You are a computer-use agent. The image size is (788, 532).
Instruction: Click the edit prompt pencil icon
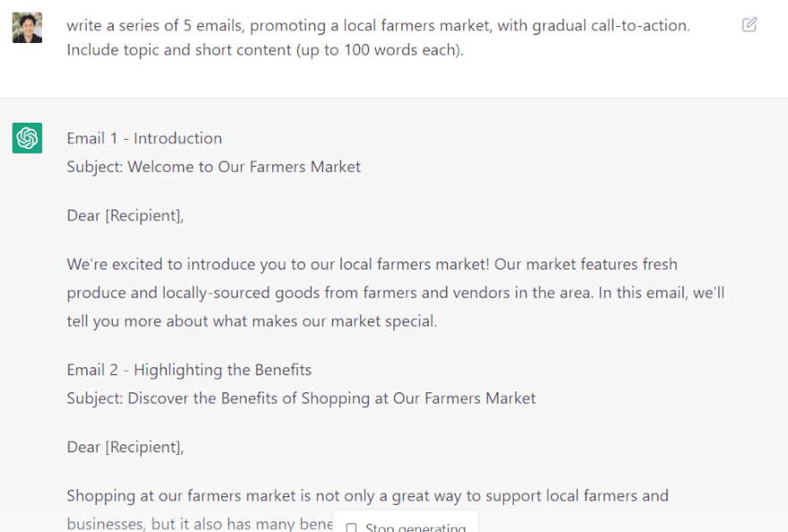[x=749, y=25]
